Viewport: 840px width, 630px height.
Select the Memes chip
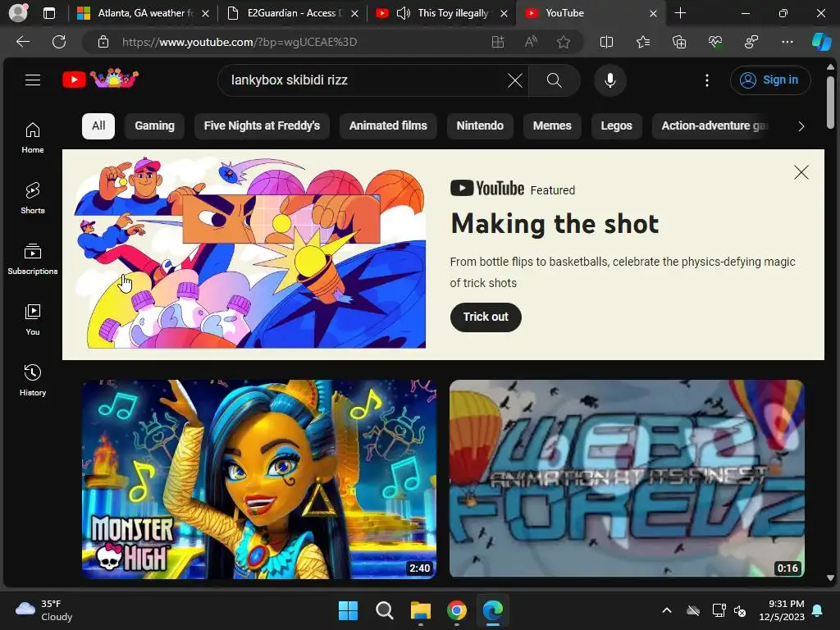coord(552,126)
